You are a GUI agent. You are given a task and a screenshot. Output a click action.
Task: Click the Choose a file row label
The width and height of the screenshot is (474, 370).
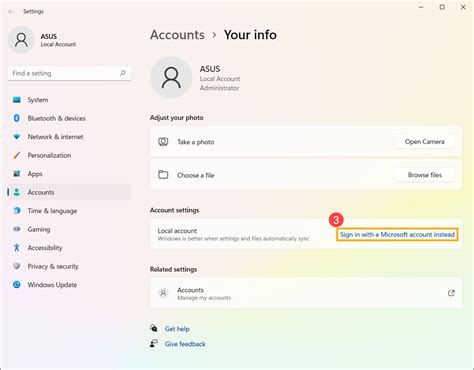coord(196,175)
